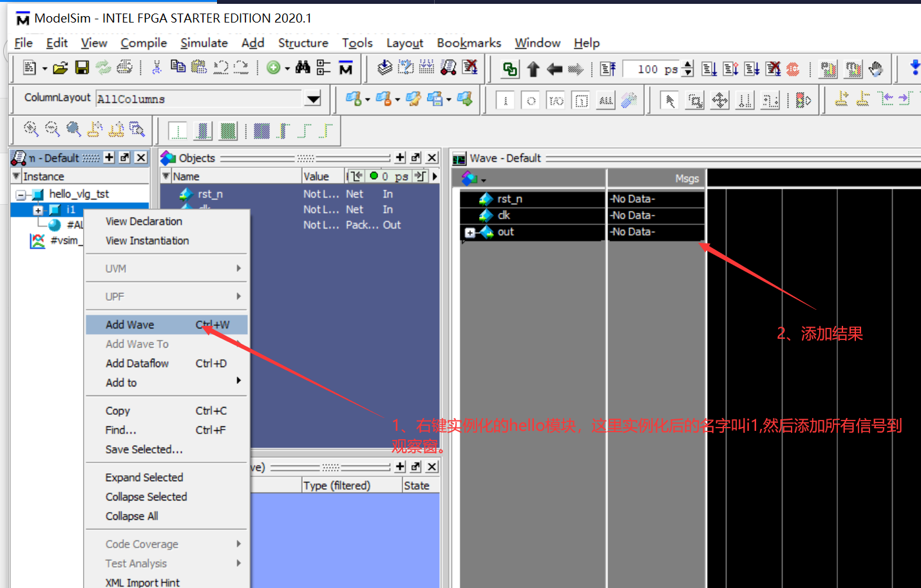Open the ColumnLayout AllColumns dropdown

[x=313, y=99]
